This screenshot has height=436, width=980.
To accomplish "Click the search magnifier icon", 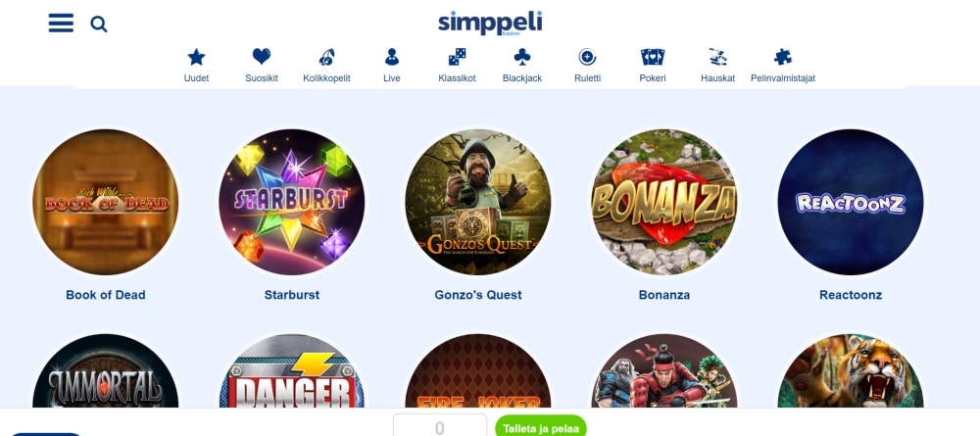I will [99, 24].
